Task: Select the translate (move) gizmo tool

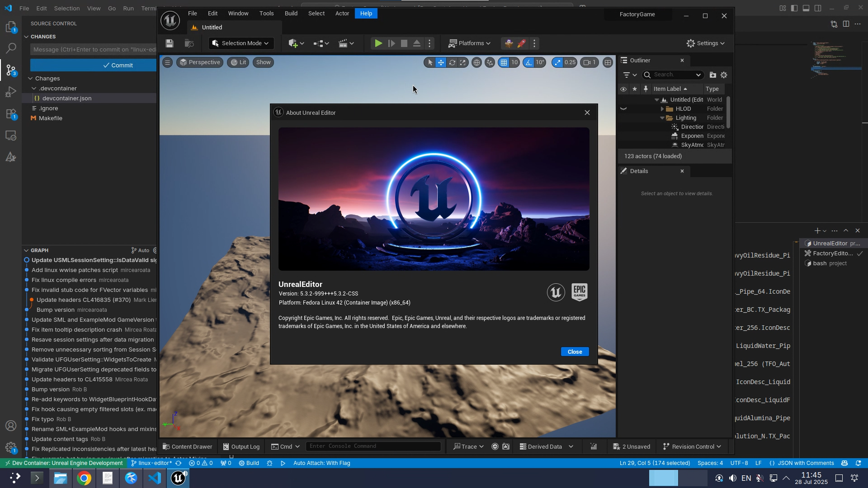Action: coord(441,63)
